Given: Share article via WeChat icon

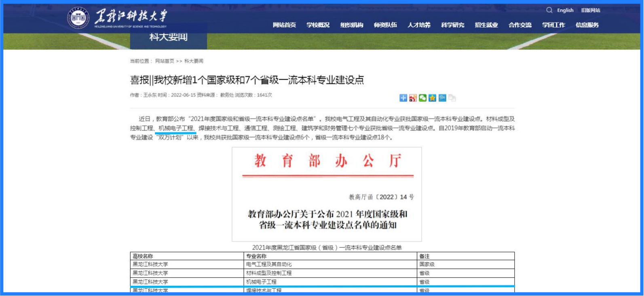Looking at the screenshot, I should point(422,98).
